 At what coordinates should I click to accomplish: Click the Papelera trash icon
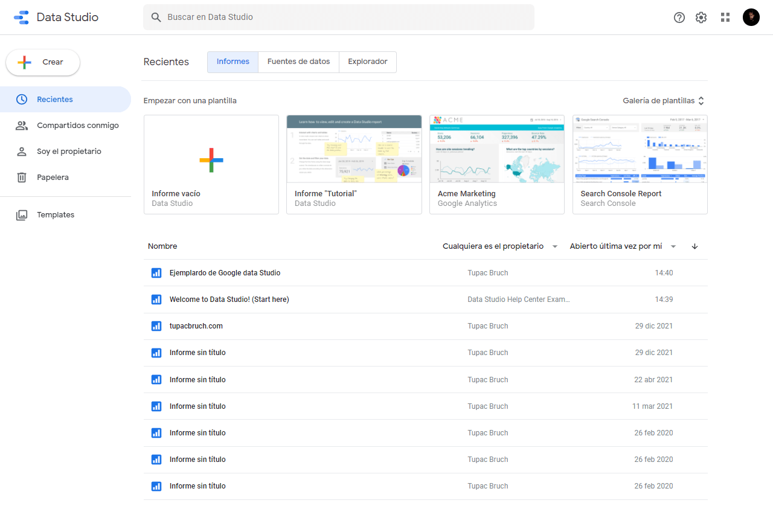22,178
